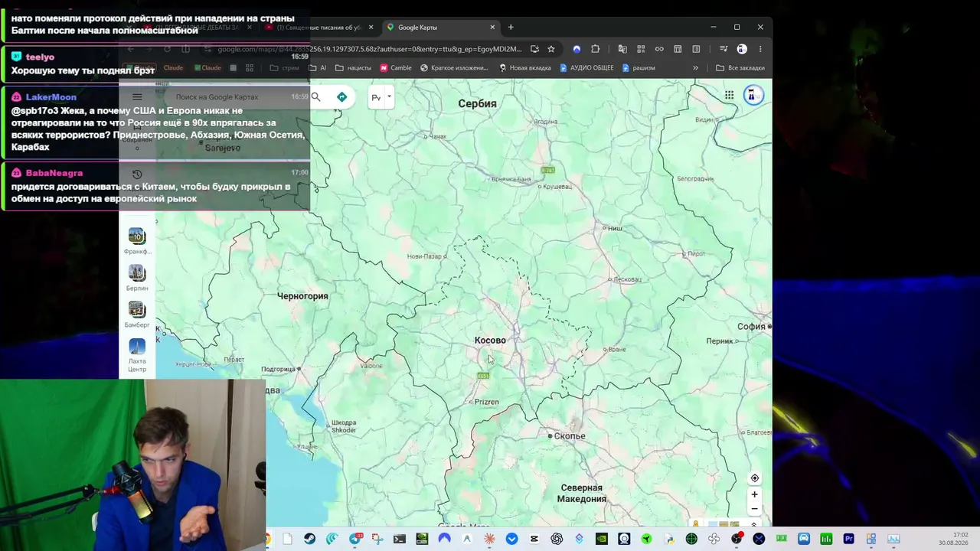Image resolution: width=980 pixels, height=551 pixels.
Task: Open the Новая вкладка bookmark
Action: point(525,68)
